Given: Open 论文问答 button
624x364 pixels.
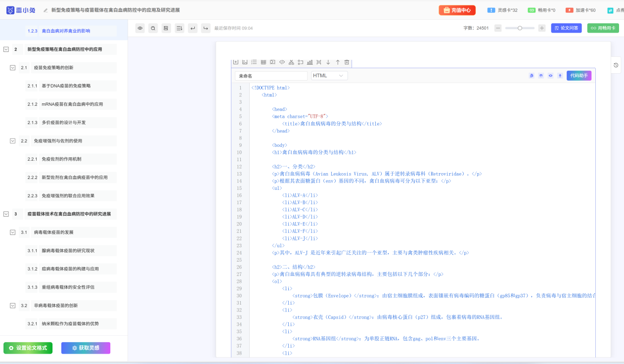Looking at the screenshot, I should point(566,28).
